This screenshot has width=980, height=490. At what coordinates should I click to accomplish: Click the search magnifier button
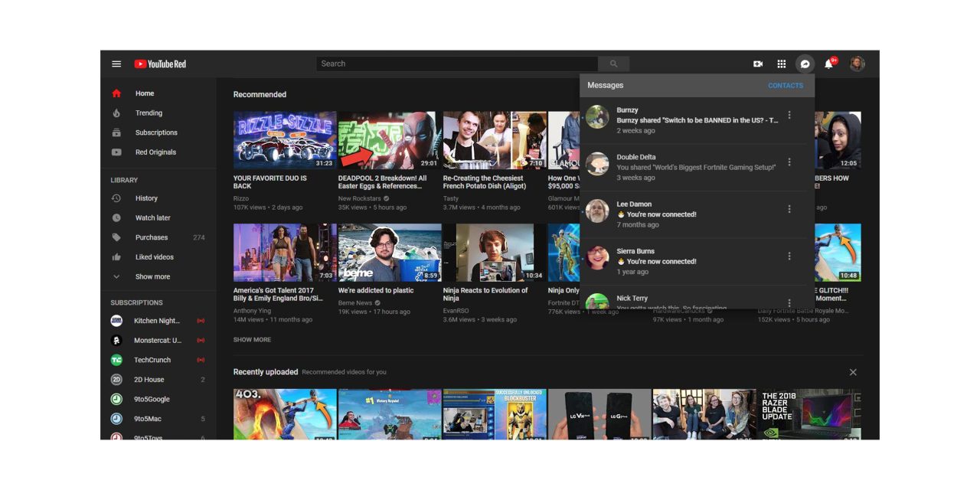(613, 64)
